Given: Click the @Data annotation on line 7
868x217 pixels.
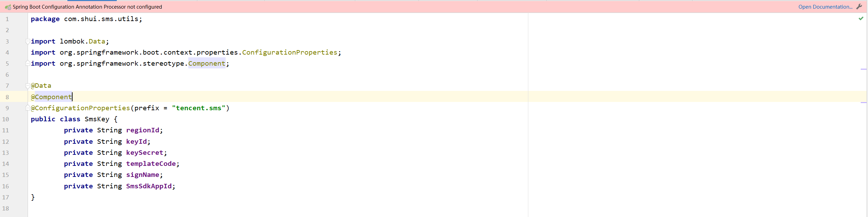Looking at the screenshot, I should 41,86.
